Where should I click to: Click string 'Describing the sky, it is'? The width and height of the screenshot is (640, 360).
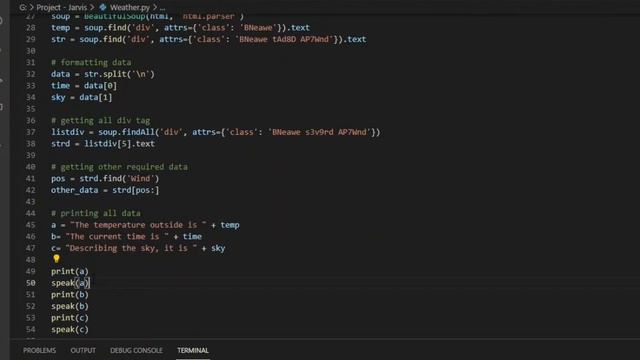[131, 248]
